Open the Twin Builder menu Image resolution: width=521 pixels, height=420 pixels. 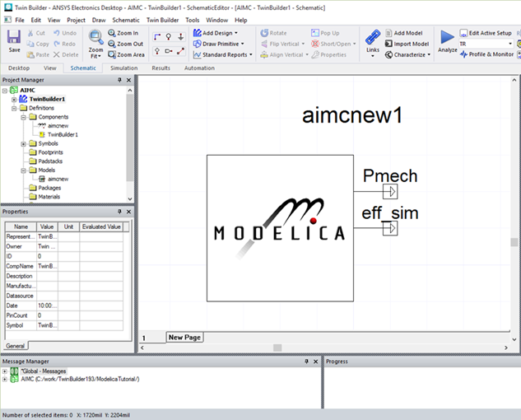[x=162, y=20]
